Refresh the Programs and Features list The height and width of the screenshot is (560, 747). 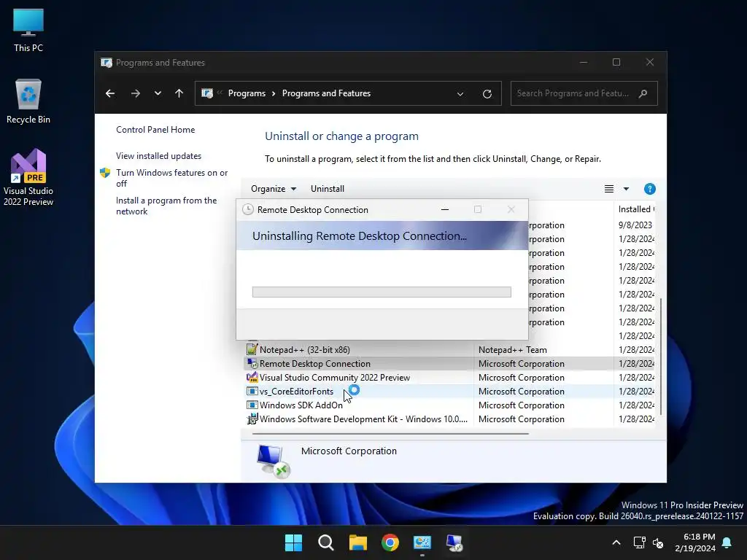(x=487, y=94)
